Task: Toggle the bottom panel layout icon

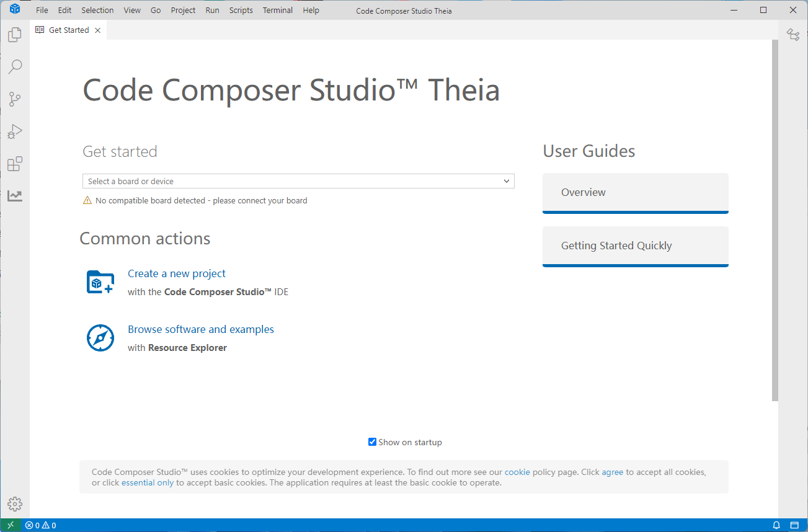Action: pyautogui.click(x=794, y=525)
